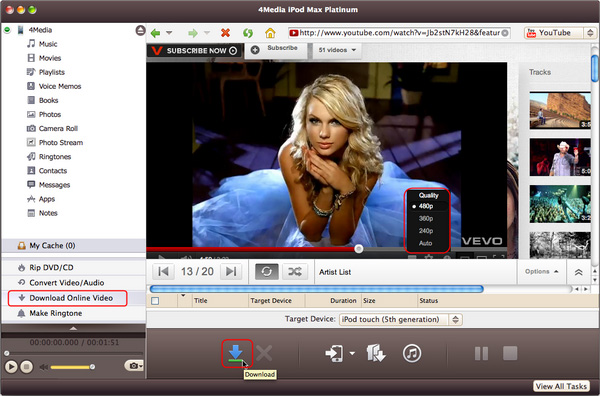This screenshot has height=396, width=600.
Task: Open Make Ringtone
Action: [x=73, y=313]
